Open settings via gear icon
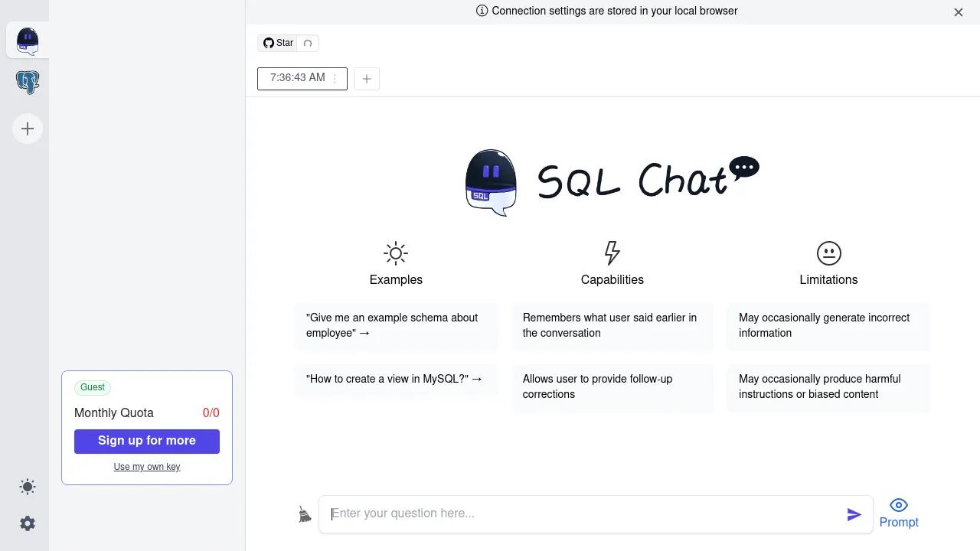 [28, 523]
